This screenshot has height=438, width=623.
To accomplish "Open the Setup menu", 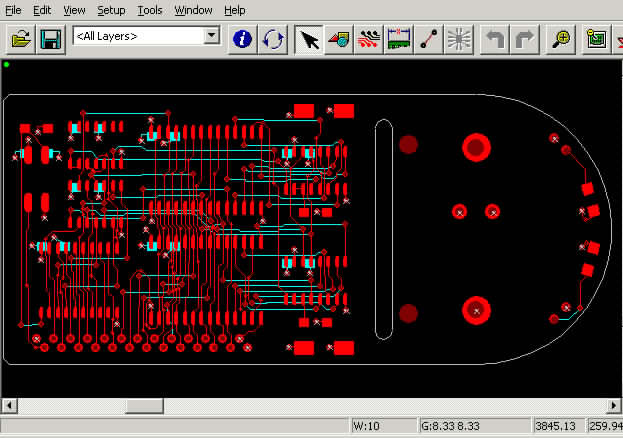I will point(111,10).
